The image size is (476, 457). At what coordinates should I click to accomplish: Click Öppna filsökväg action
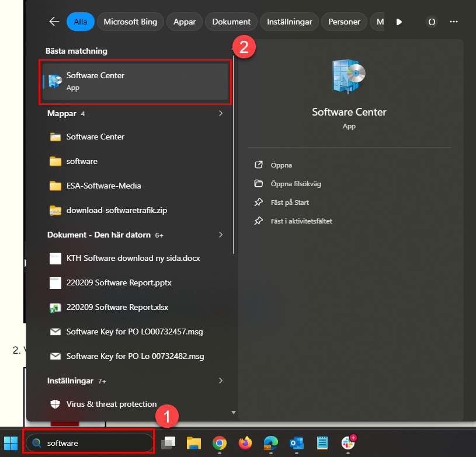point(296,184)
